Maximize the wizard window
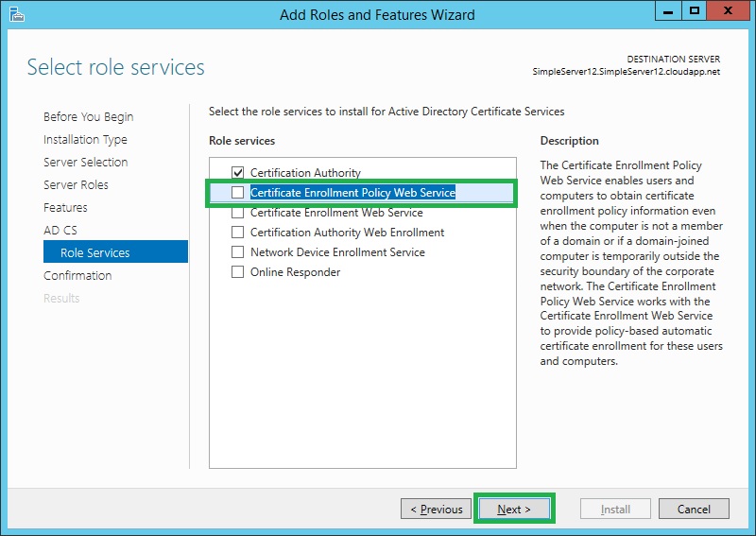This screenshot has height=536, width=756. click(694, 11)
